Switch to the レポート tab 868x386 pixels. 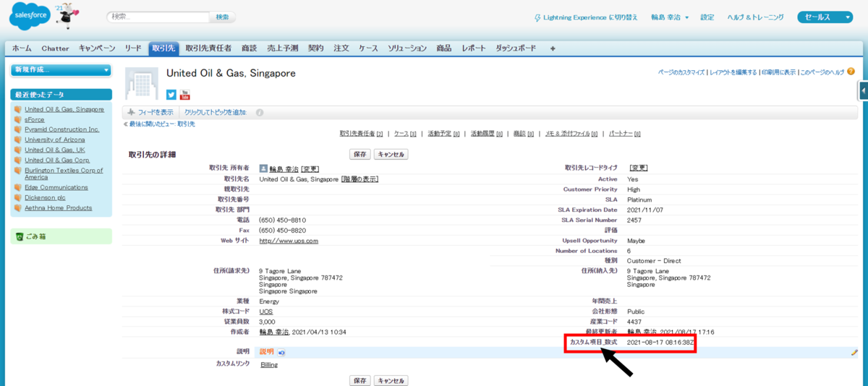pyautogui.click(x=474, y=48)
